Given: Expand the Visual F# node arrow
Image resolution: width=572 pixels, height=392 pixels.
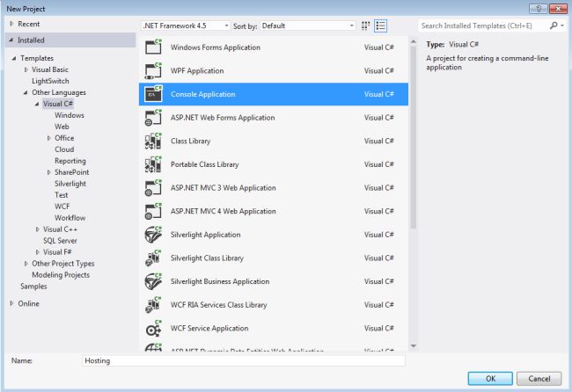Looking at the screenshot, I should (37, 252).
